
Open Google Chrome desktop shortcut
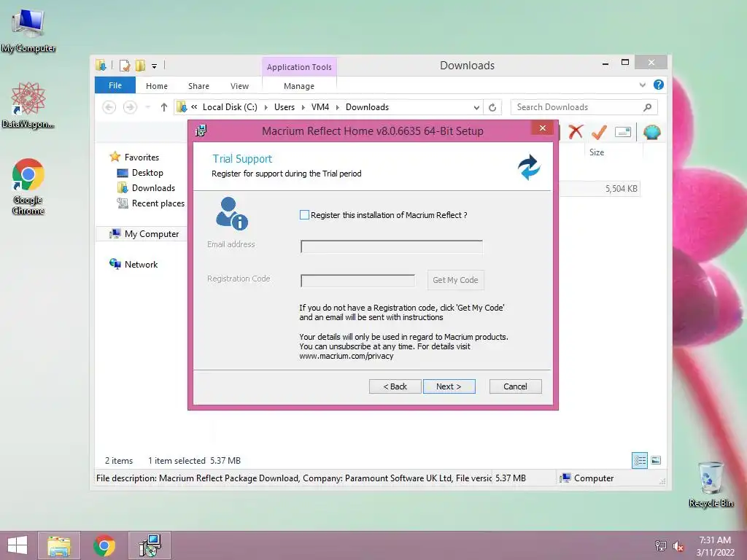(x=28, y=186)
